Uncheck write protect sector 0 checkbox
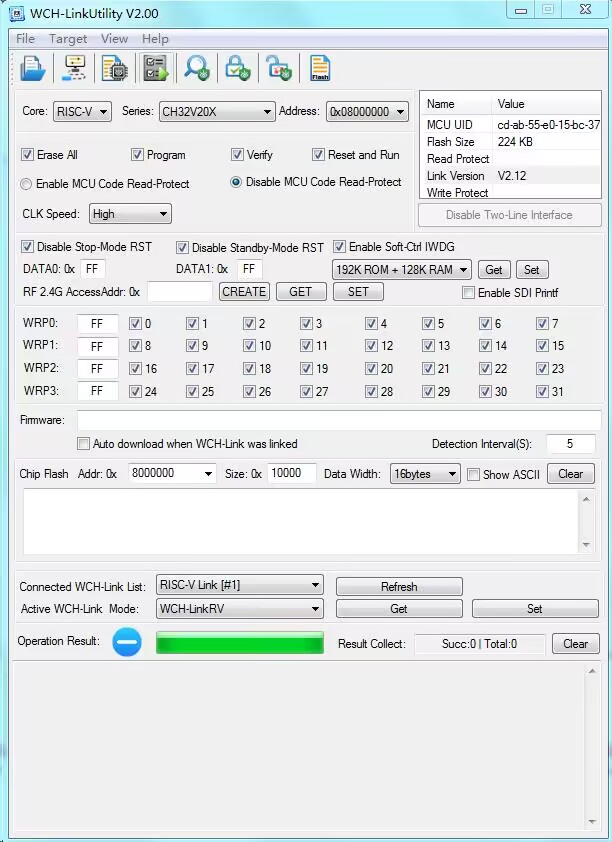 135,323
